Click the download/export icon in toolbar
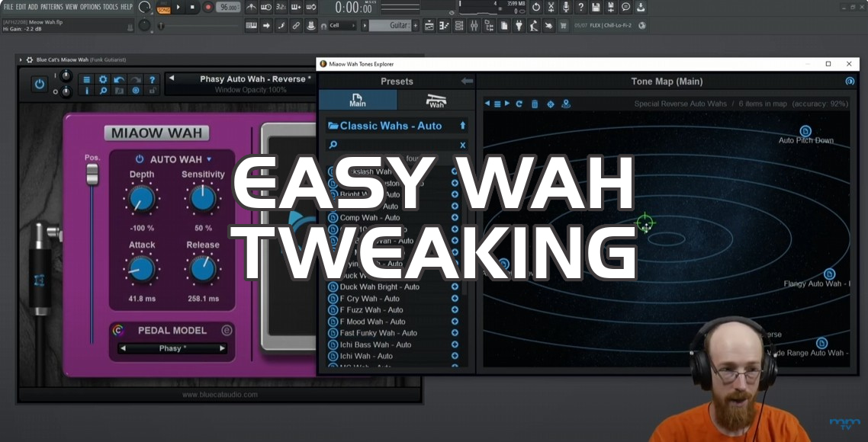868x442 pixels. [641, 7]
